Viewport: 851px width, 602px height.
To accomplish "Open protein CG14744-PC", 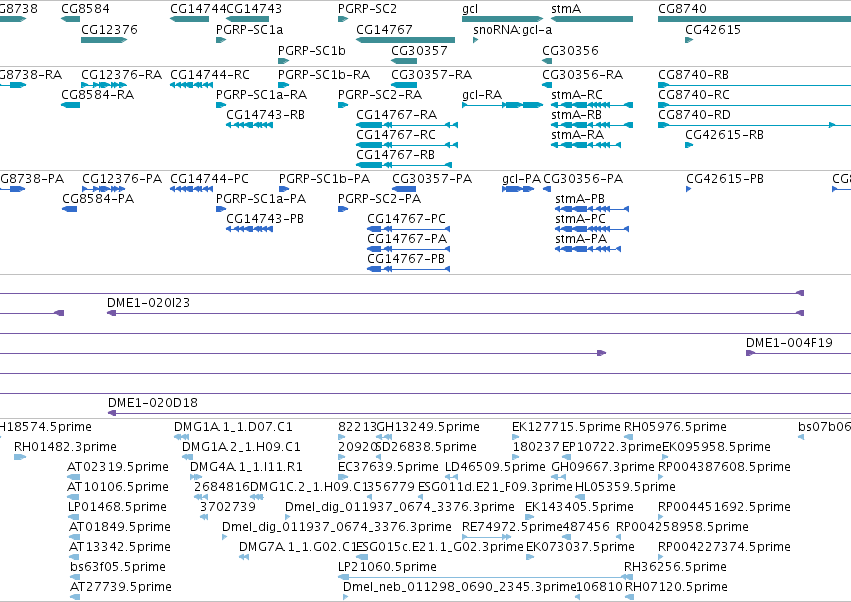I will click(209, 179).
